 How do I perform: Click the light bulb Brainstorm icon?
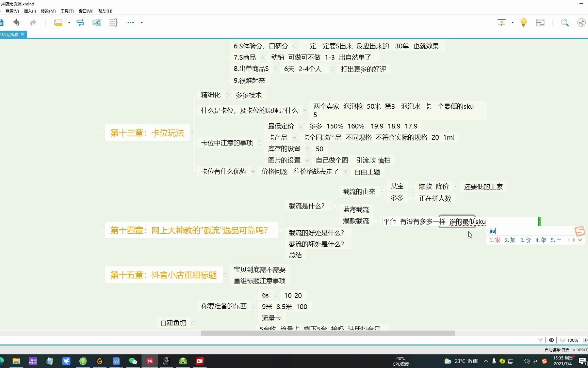[524, 22]
